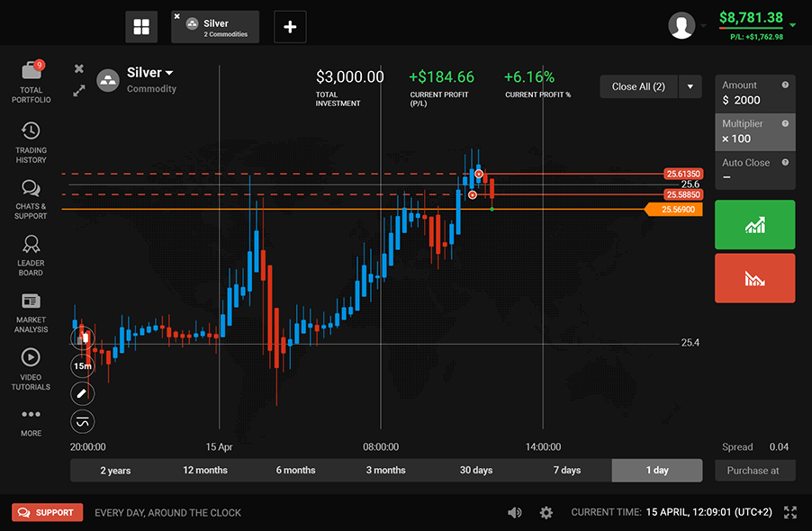
Task: Expand the Close All options arrow
Action: 690,86
